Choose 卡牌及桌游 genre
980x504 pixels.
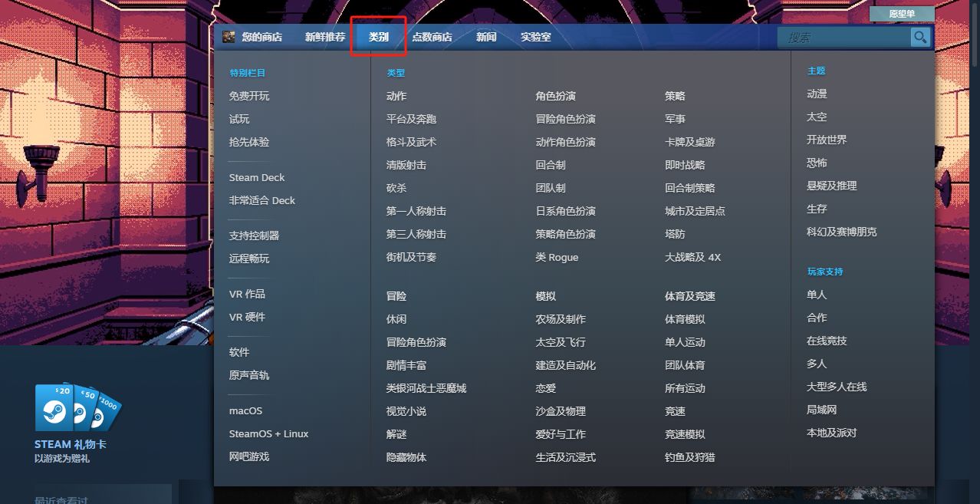click(690, 142)
